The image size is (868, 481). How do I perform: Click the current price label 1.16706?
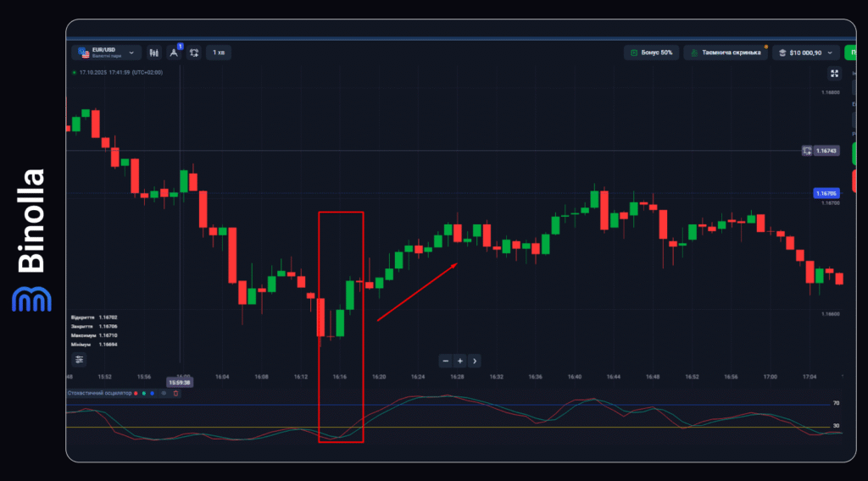point(826,193)
